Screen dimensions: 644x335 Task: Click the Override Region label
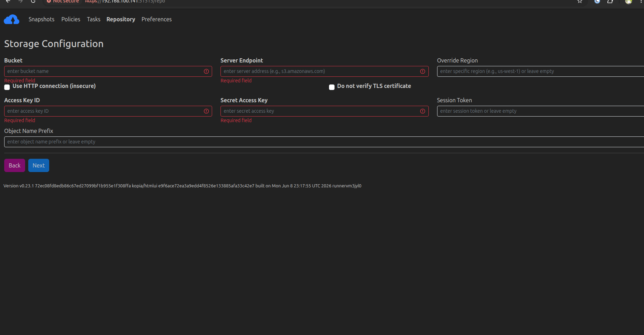click(457, 60)
